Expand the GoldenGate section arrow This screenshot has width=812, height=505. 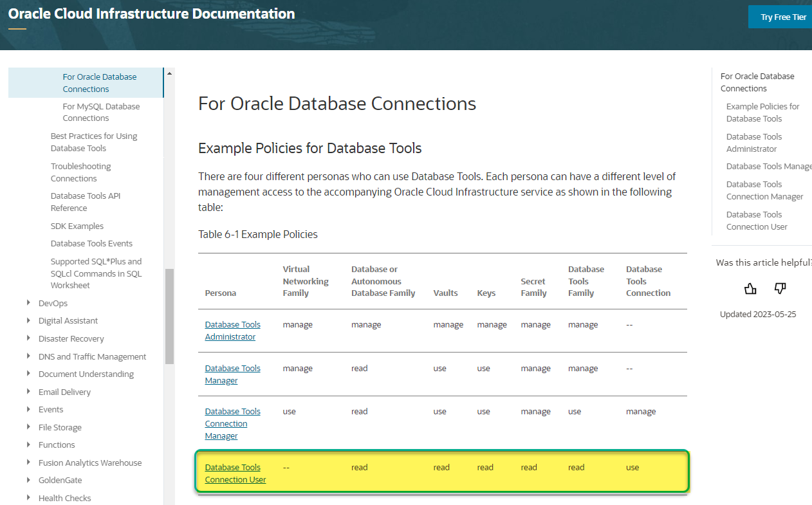coord(28,480)
